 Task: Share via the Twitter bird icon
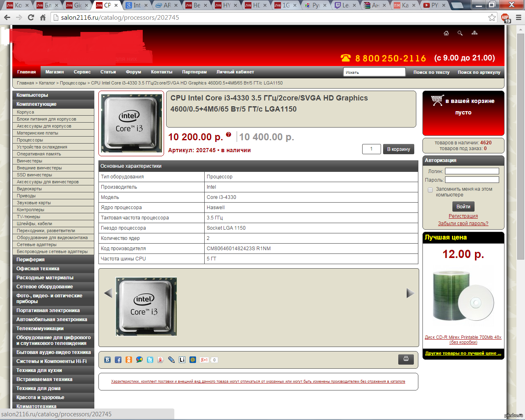pos(150,360)
